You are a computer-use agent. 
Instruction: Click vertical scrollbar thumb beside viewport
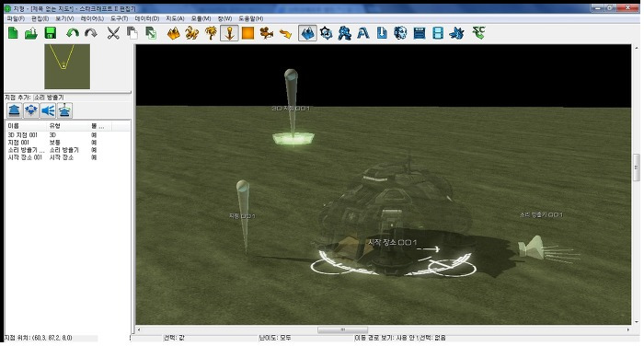click(637, 167)
